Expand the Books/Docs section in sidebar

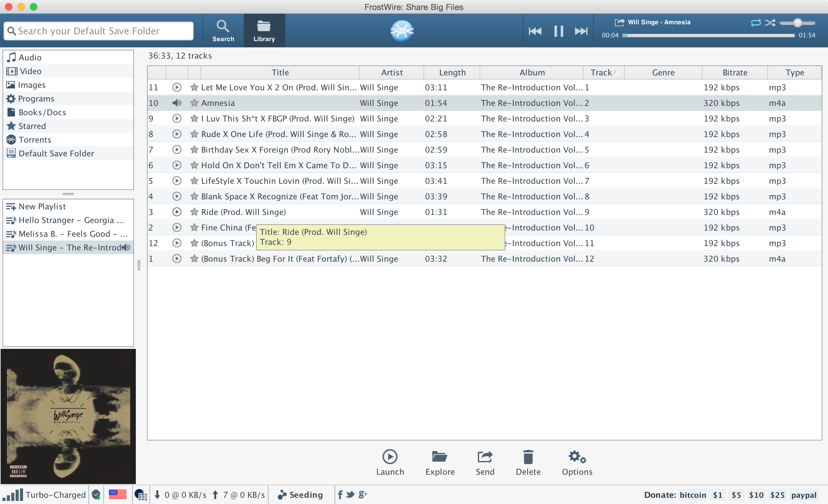pos(41,112)
